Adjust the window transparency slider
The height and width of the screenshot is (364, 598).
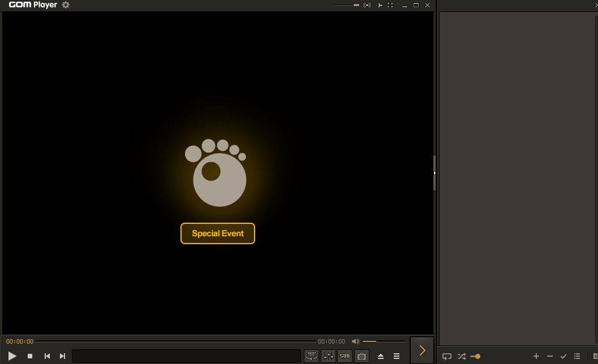pyautogui.click(x=346, y=5)
